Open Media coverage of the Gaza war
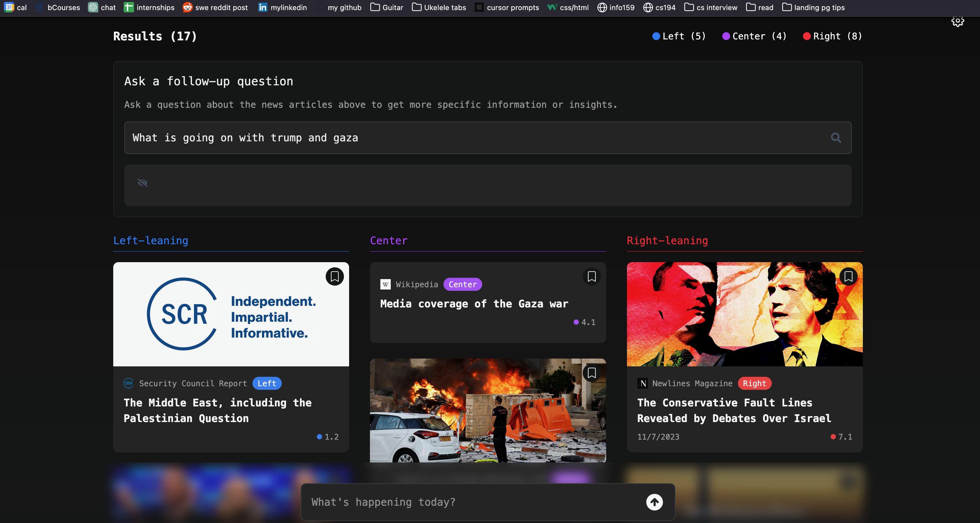980x523 pixels. tap(474, 304)
